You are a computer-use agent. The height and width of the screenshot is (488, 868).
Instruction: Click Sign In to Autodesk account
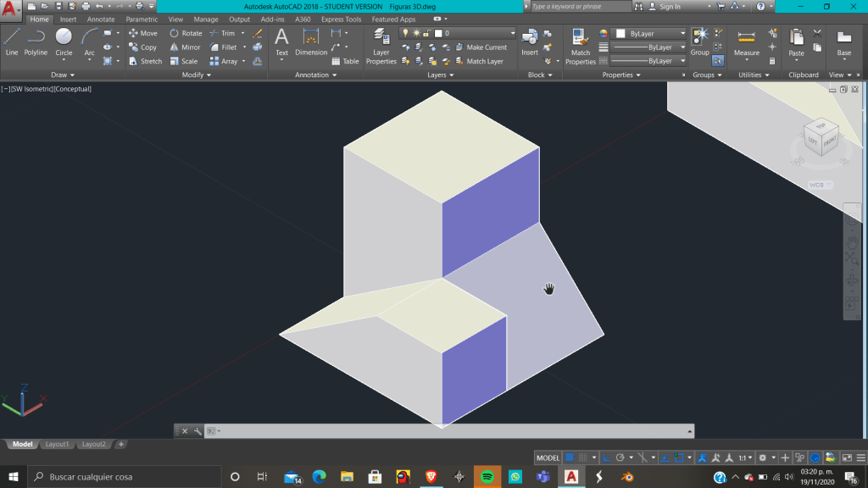(670, 7)
